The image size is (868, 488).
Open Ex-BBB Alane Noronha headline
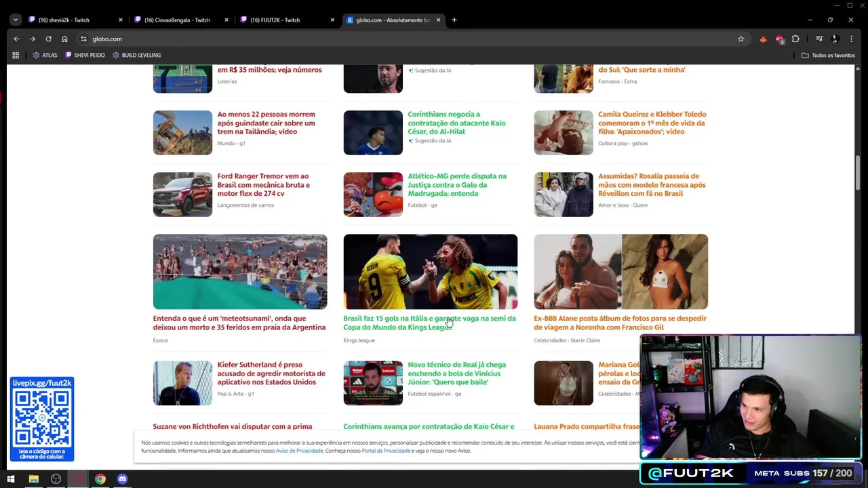[620, 323]
